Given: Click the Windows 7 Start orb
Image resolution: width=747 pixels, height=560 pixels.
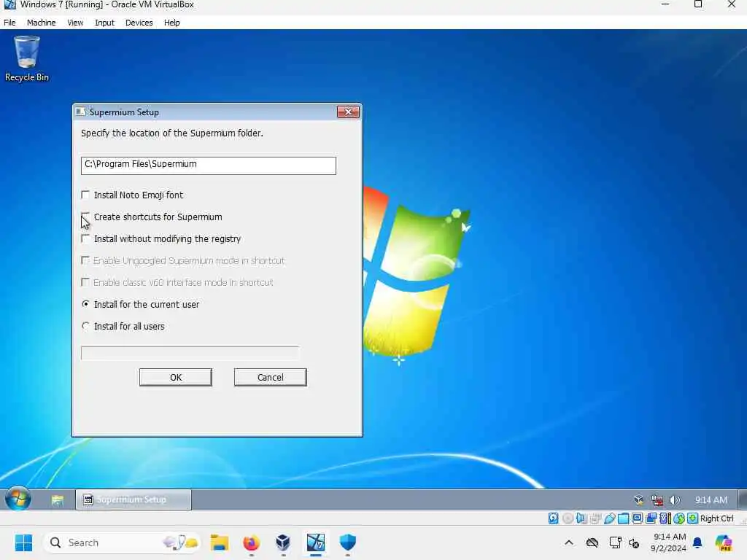Looking at the screenshot, I should (18, 499).
